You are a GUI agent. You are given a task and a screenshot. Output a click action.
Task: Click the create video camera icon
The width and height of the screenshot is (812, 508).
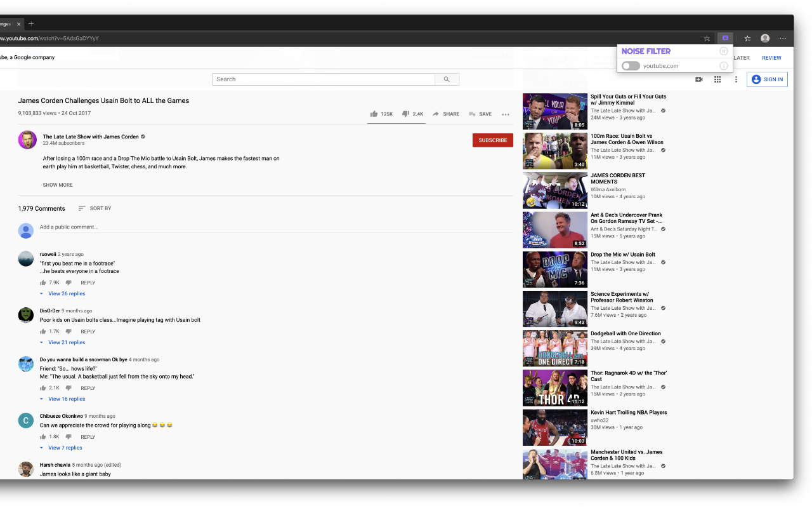[699, 79]
